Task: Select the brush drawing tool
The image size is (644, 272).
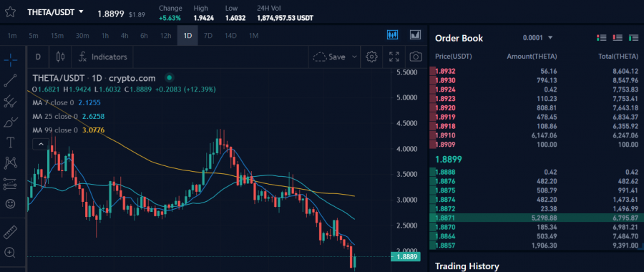Action: 10,122
